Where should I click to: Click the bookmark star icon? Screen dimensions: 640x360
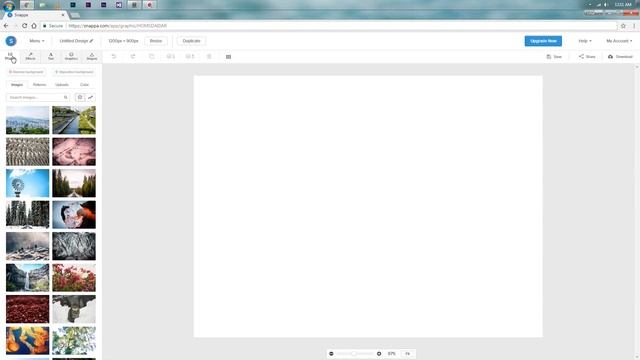coord(623,26)
